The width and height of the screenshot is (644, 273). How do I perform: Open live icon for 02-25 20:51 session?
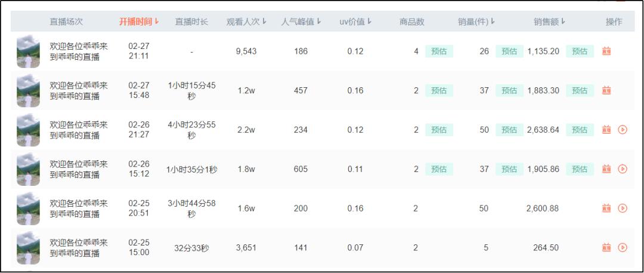(x=606, y=208)
